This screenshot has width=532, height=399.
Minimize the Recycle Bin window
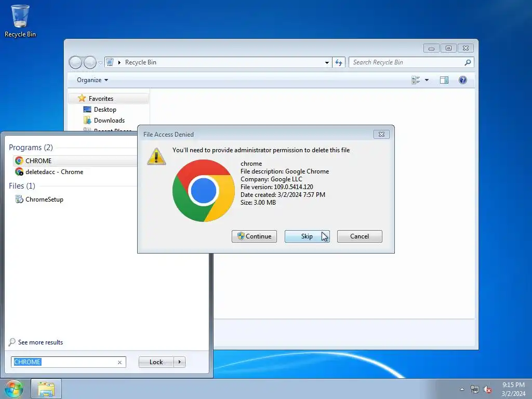[431, 48]
